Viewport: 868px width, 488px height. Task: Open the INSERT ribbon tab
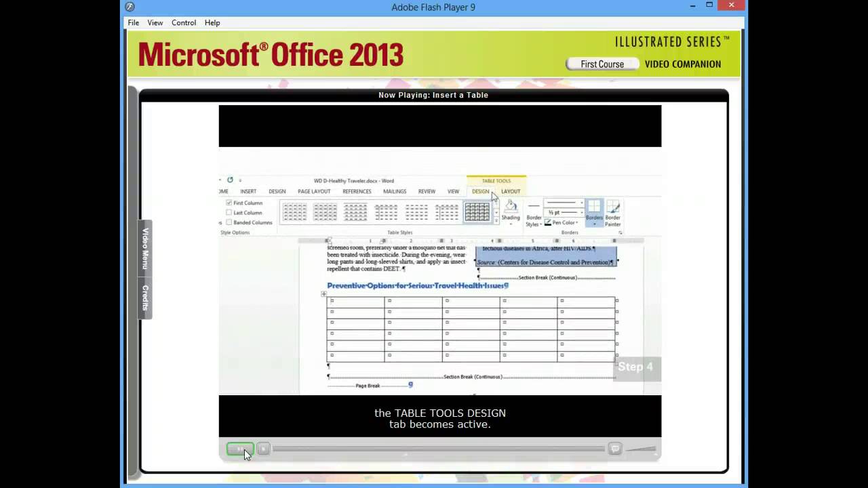pyautogui.click(x=248, y=192)
